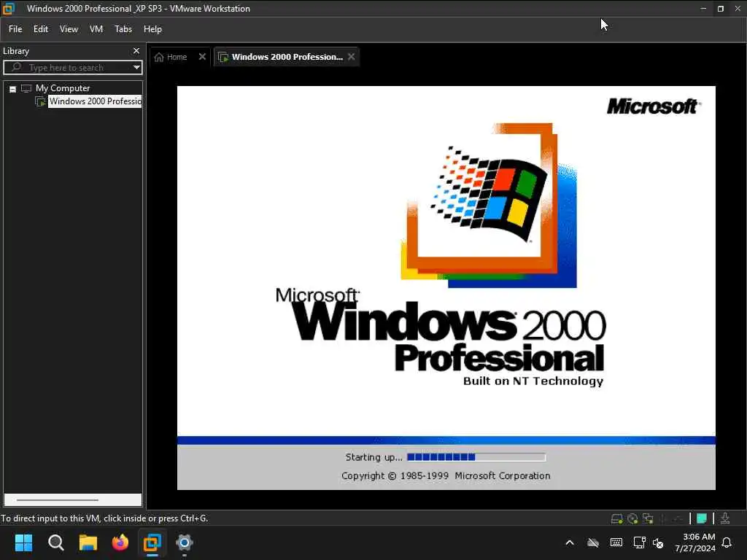Click the teal message log status icon
Image resolution: width=747 pixels, height=560 pixels.
[x=702, y=518]
